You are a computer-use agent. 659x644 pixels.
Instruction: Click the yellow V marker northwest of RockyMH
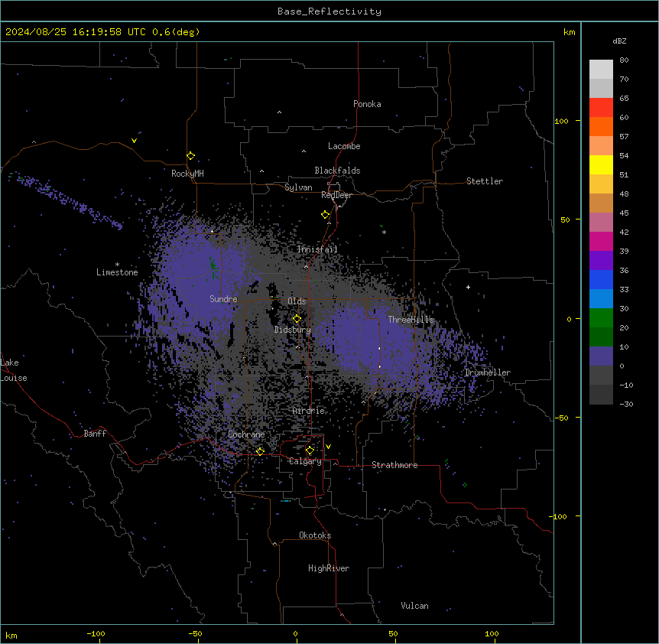click(x=134, y=141)
